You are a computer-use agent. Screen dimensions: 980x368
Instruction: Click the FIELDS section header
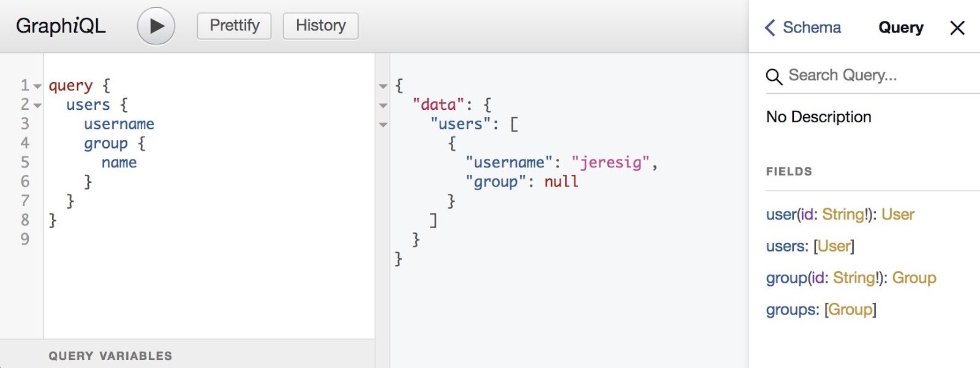pyautogui.click(x=789, y=172)
